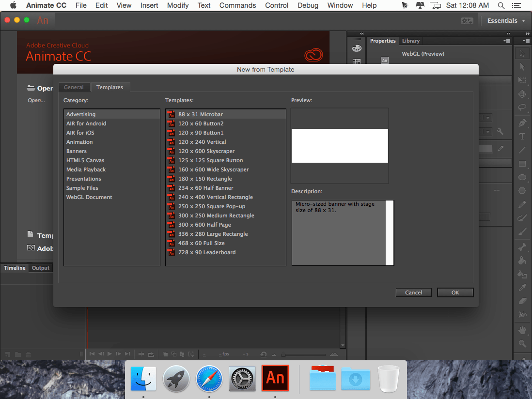Image resolution: width=532 pixels, height=399 pixels.
Task: Select the Width tool
Action: tap(522, 315)
